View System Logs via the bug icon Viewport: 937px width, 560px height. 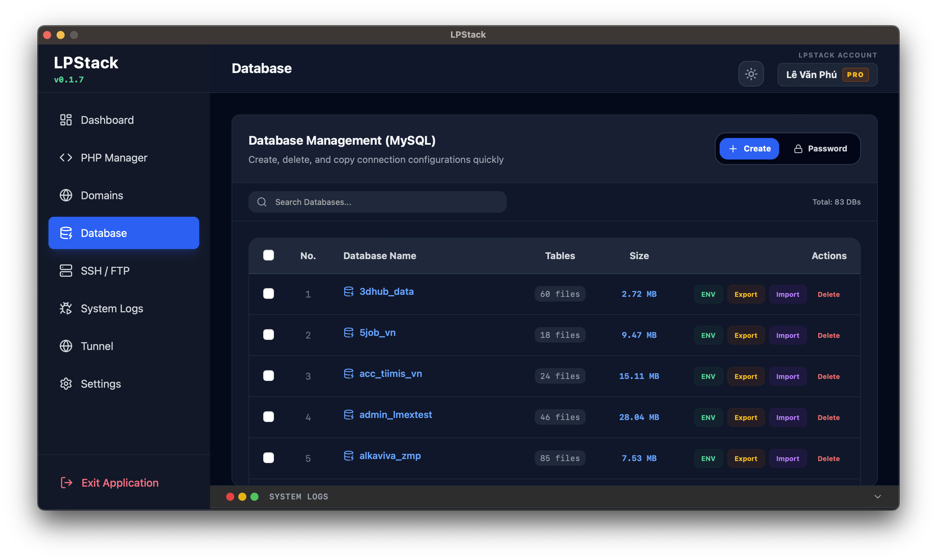click(66, 308)
